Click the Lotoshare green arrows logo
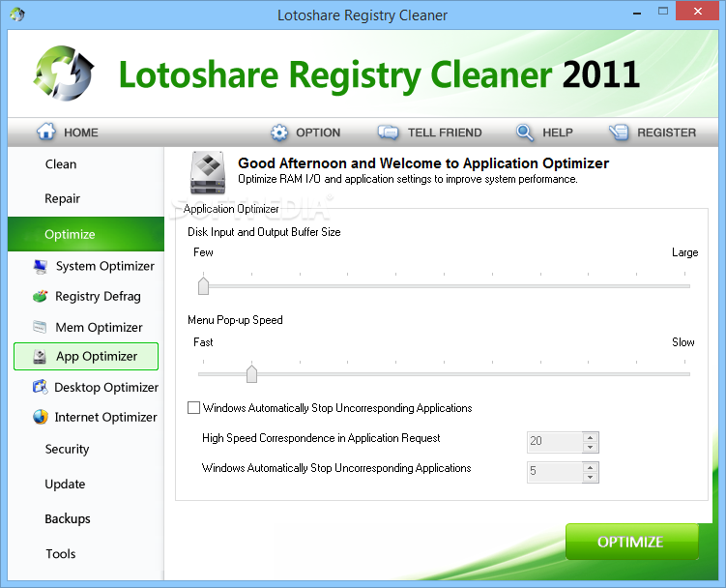 (x=64, y=73)
